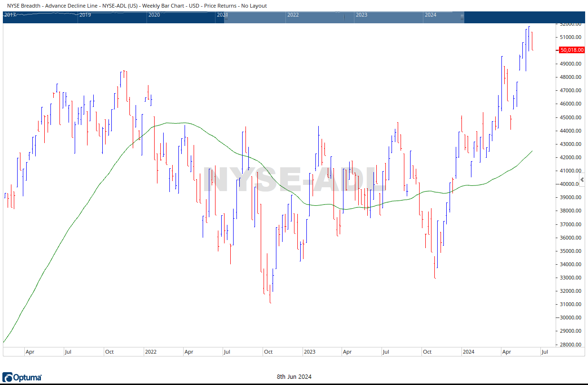The image size is (588, 385).
Task: Click 2024 on the bottom date axis
Action: tap(469, 352)
